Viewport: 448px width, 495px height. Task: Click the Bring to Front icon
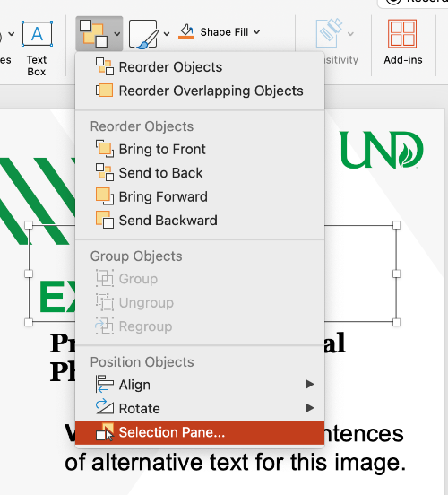tap(105, 149)
